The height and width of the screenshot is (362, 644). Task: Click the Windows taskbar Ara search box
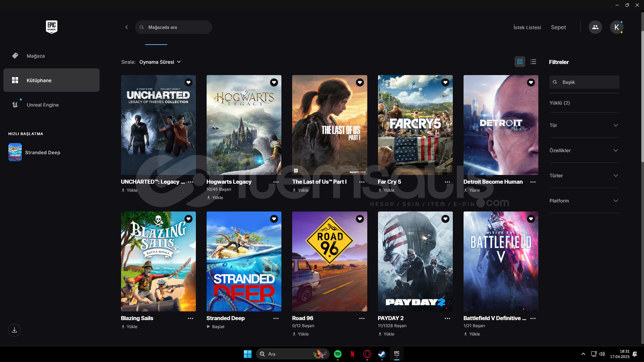click(292, 354)
